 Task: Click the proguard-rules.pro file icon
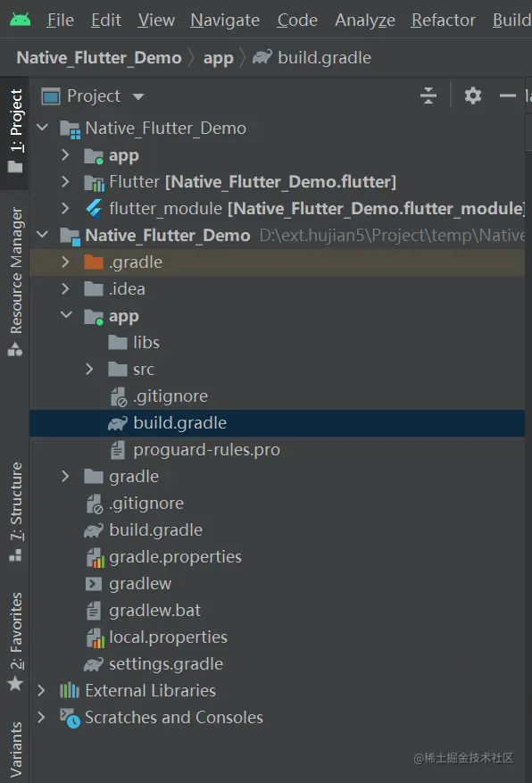(x=118, y=450)
